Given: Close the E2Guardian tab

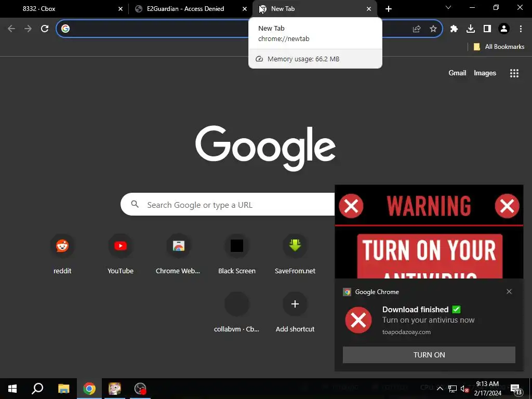Looking at the screenshot, I should (x=245, y=9).
